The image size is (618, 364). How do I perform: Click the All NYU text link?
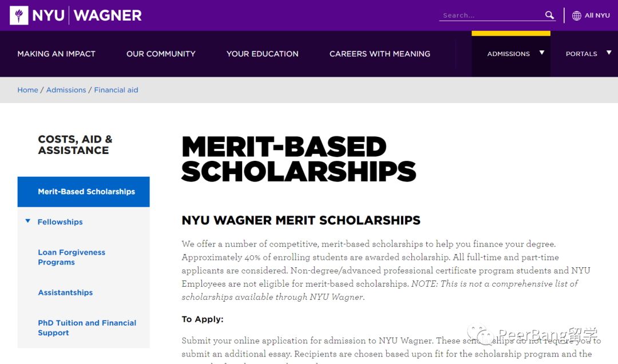click(597, 15)
